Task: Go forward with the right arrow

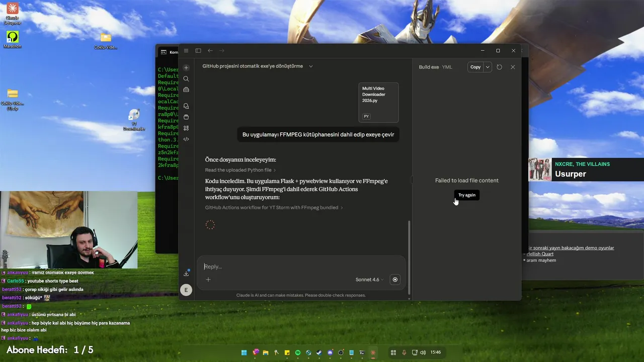Action: pos(222,51)
